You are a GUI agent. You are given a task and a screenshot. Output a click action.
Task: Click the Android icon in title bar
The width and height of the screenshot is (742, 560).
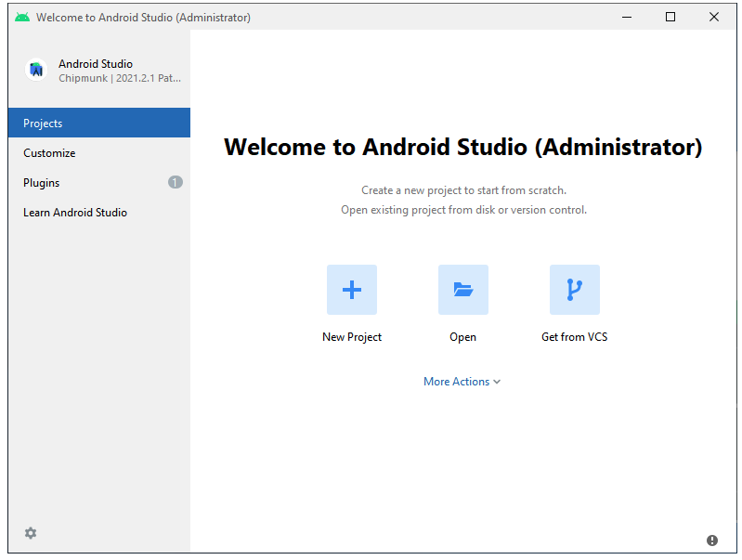22,18
